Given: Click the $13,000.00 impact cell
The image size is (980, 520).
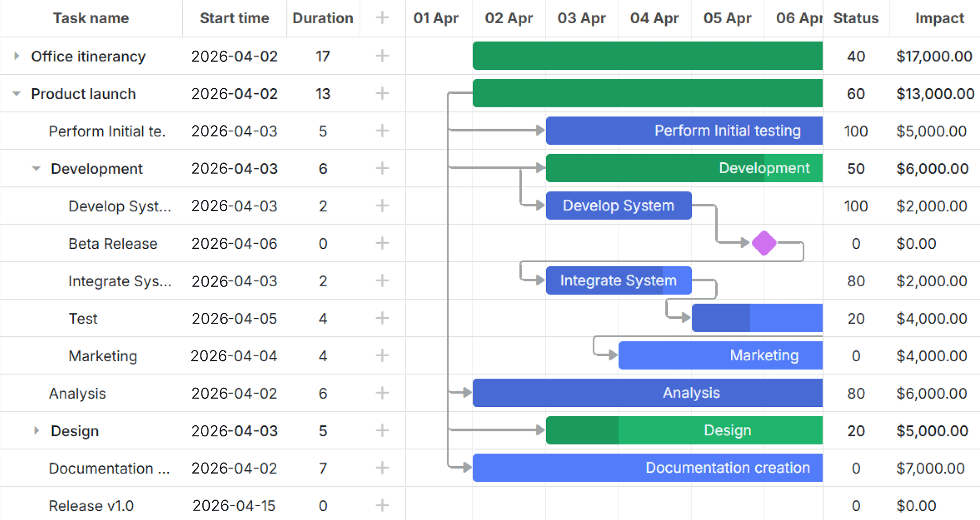Looking at the screenshot, I should [x=935, y=93].
